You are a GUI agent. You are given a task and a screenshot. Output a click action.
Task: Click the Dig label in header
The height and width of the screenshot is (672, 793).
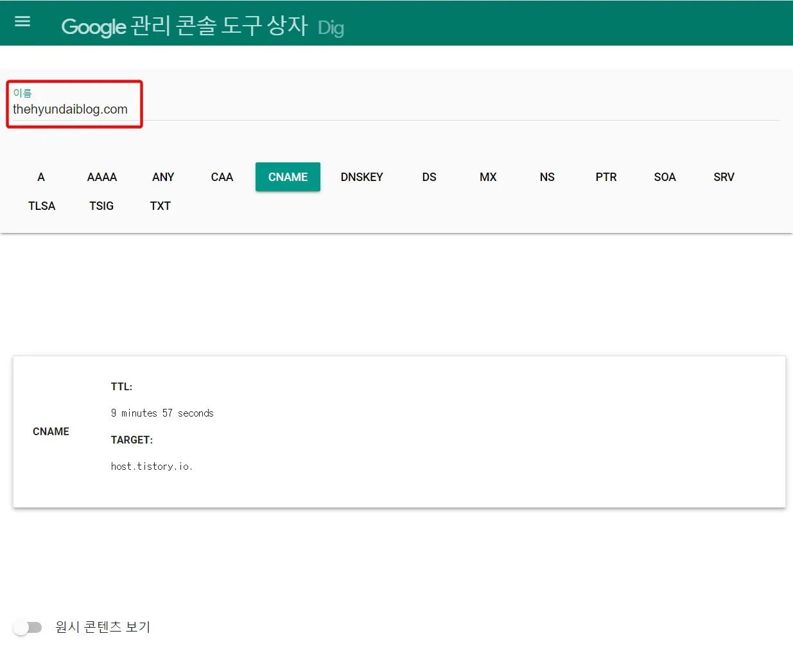click(331, 28)
